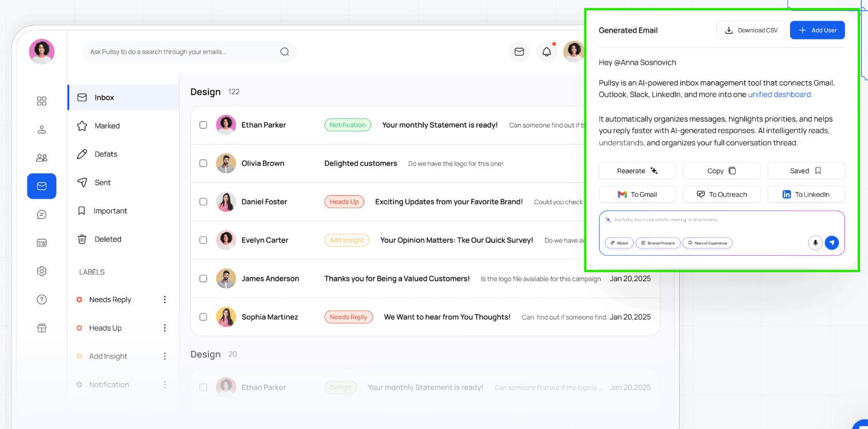Click Sophia Martinez's avatar
Screen dimensions: 868x429
tap(226, 316)
